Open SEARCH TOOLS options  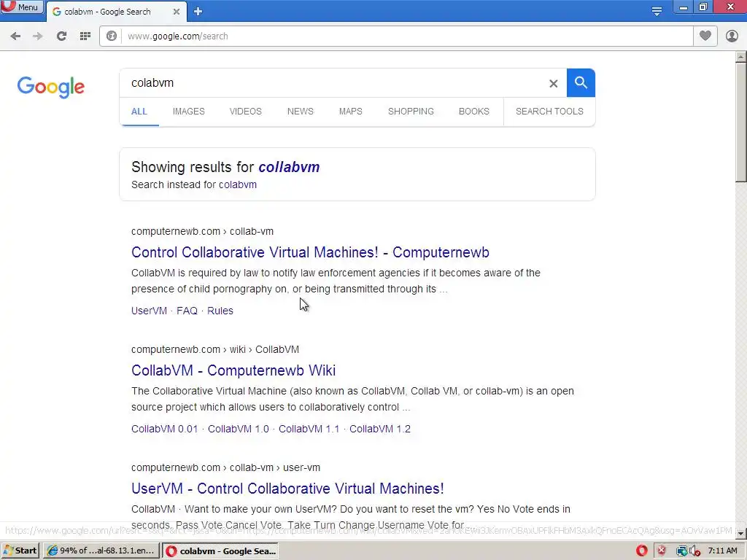[x=549, y=112]
